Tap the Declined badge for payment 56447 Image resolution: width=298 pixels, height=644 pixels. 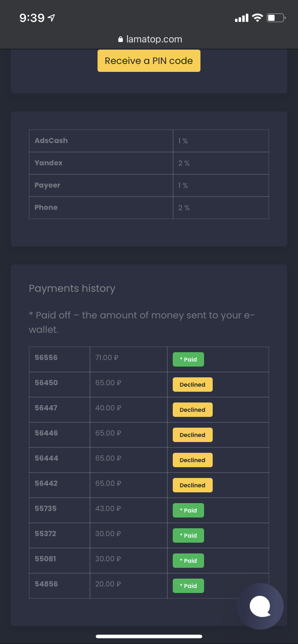click(193, 410)
